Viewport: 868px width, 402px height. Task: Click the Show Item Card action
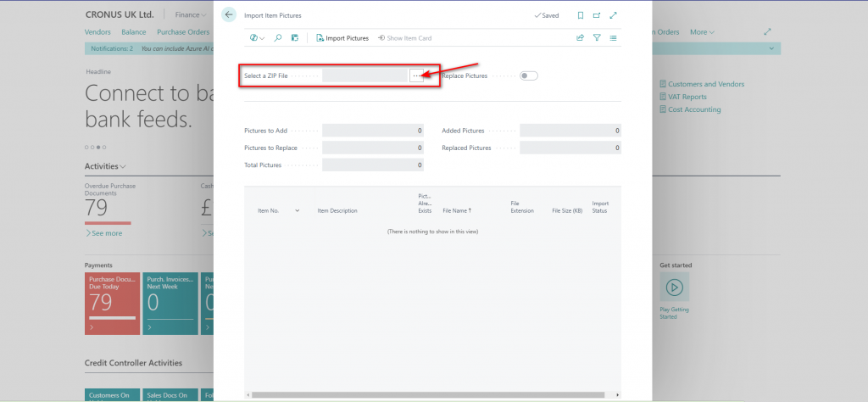(405, 38)
